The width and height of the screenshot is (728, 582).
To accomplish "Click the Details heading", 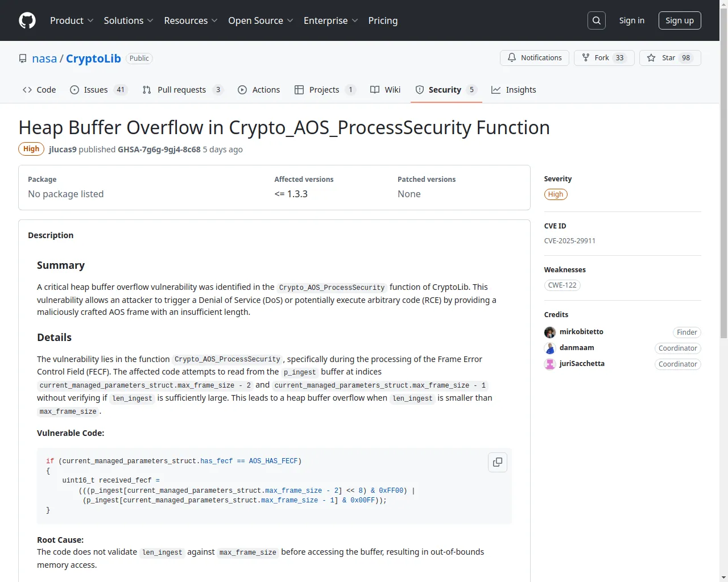I will [x=54, y=338].
